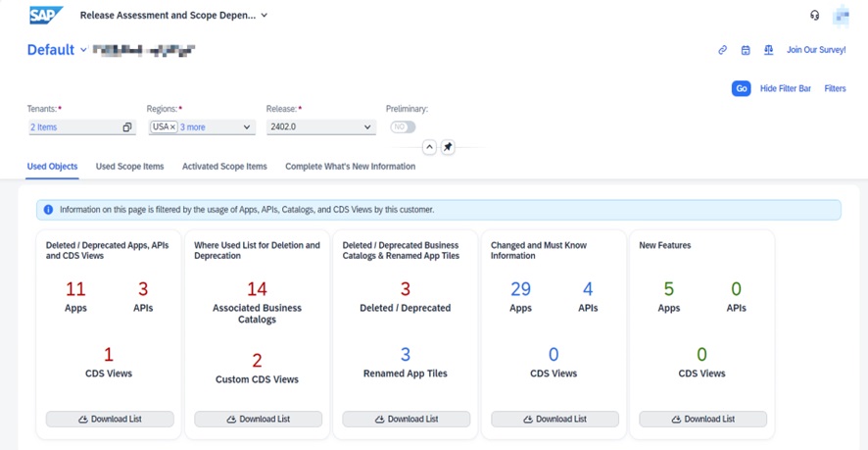Image resolution: width=868 pixels, height=450 pixels.
Task: Open Complete What's New Information tab
Action: 350,167
